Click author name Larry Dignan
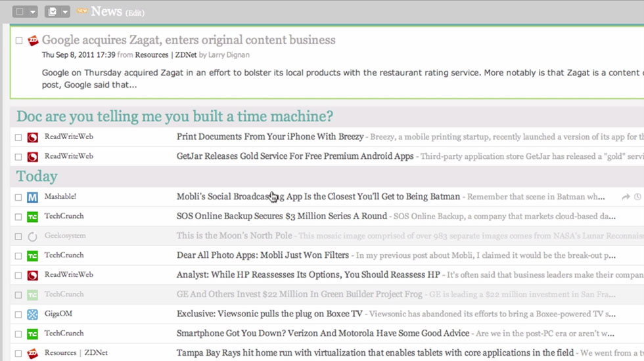The width and height of the screenshot is (644, 361). coord(229,54)
